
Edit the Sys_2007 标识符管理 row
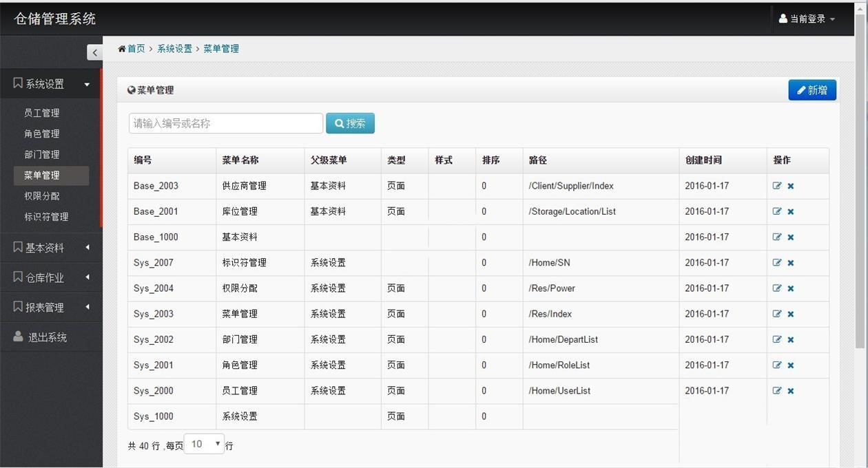pos(777,262)
